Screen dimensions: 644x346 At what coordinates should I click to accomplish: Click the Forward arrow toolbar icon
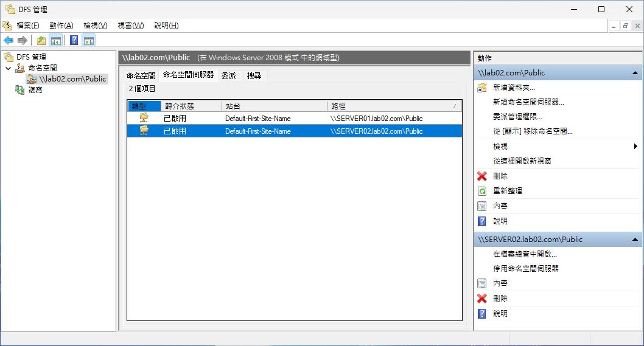tap(23, 40)
